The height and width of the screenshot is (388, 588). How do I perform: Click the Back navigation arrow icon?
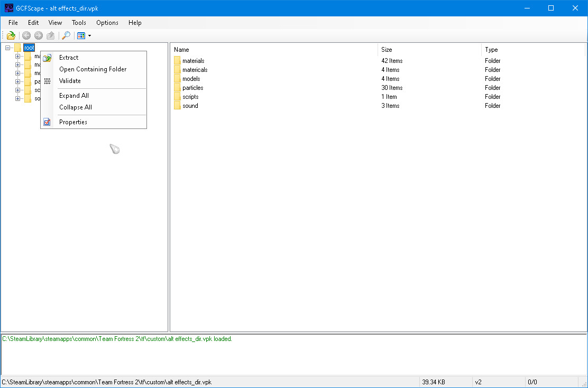point(26,35)
